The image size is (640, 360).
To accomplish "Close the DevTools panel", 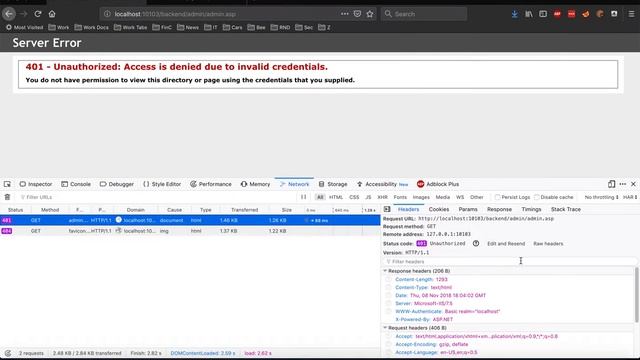I will [x=633, y=184].
